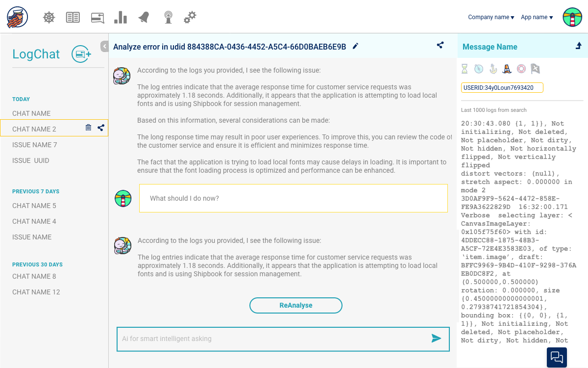
Task: Collapse the LogChat sidebar with the arrow
Action: pos(104,47)
